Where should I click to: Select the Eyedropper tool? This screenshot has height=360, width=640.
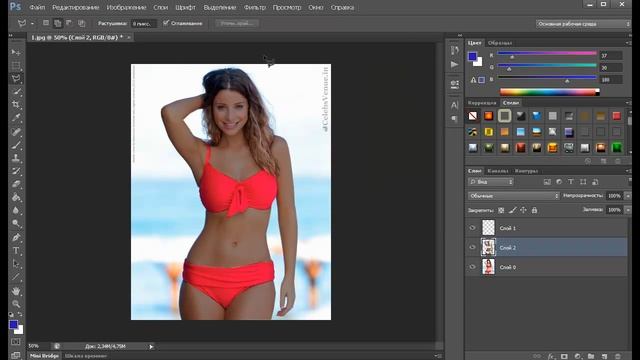(16, 118)
